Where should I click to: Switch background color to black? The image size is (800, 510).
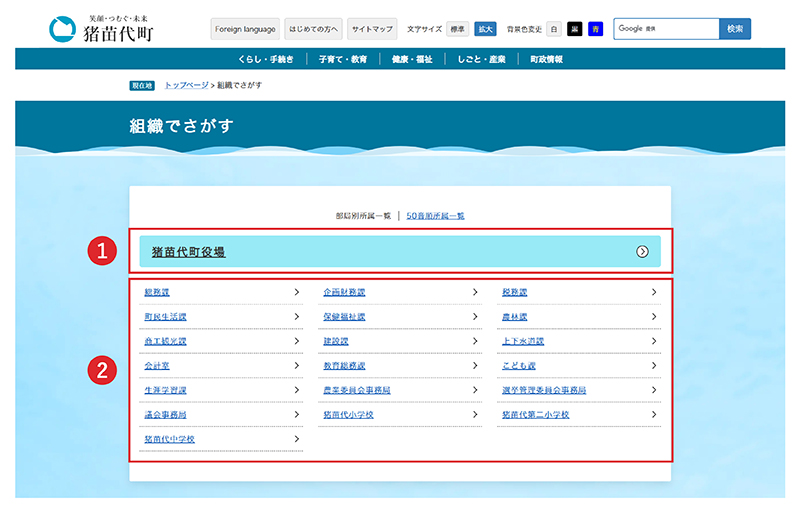coord(574,29)
